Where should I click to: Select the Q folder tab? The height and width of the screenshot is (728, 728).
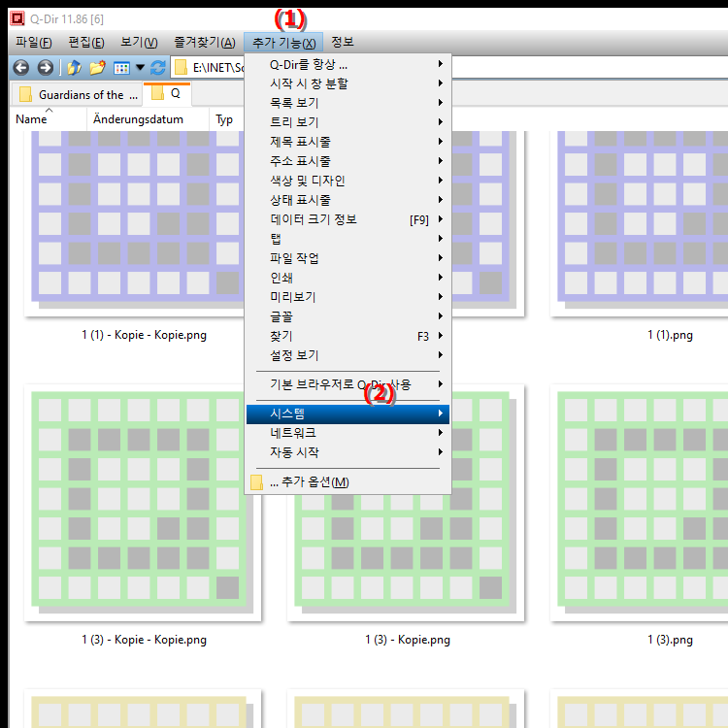167,93
